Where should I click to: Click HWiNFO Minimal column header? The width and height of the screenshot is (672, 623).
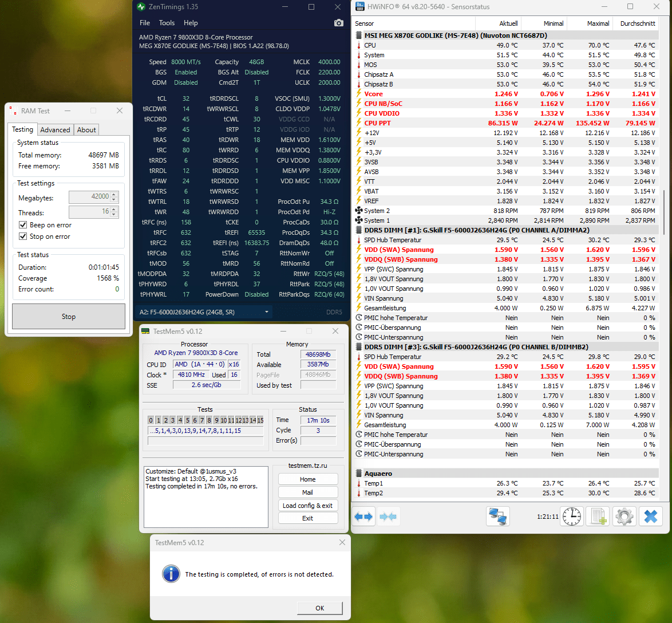(544, 23)
